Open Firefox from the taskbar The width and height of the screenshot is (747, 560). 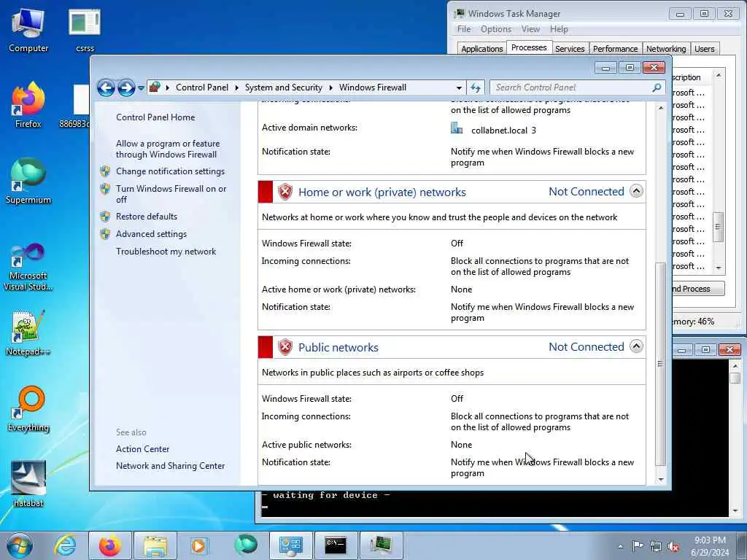[109, 545]
